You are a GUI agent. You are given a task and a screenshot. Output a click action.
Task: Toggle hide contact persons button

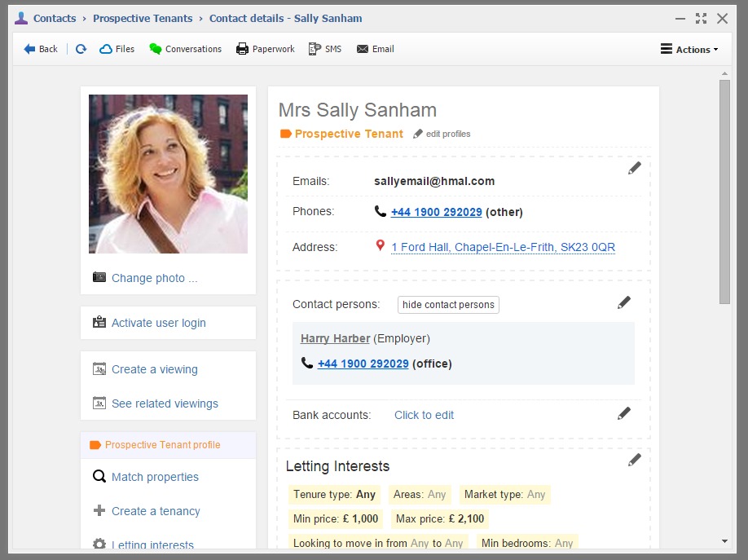[x=448, y=305]
